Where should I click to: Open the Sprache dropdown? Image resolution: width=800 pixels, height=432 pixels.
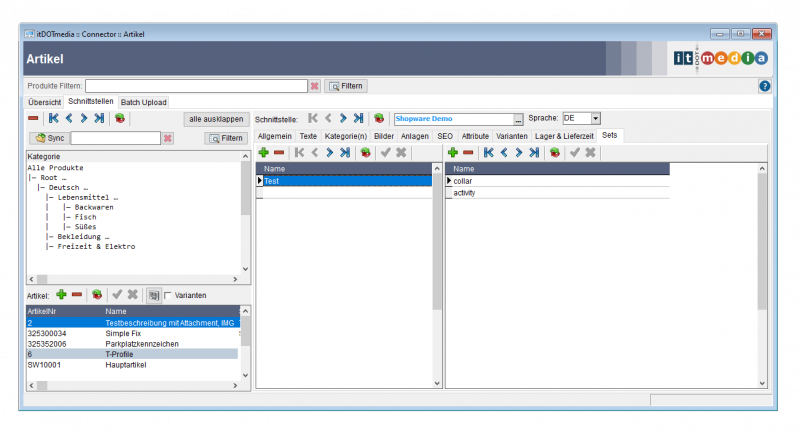pyautogui.click(x=595, y=118)
